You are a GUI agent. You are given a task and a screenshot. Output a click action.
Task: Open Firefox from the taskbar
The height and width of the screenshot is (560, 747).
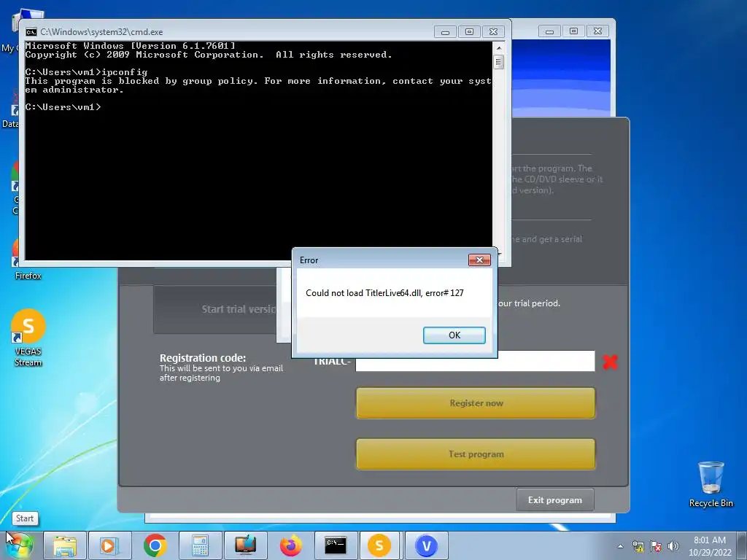tap(290, 545)
